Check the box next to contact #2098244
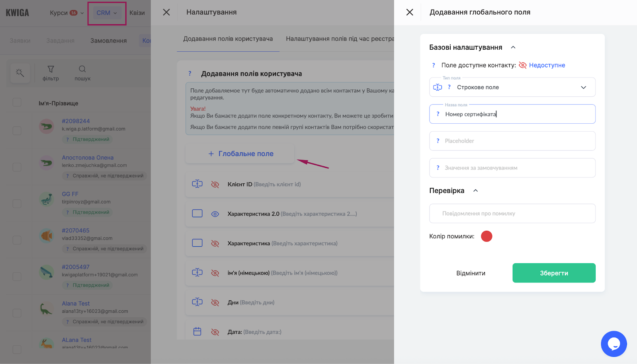 coord(17,130)
